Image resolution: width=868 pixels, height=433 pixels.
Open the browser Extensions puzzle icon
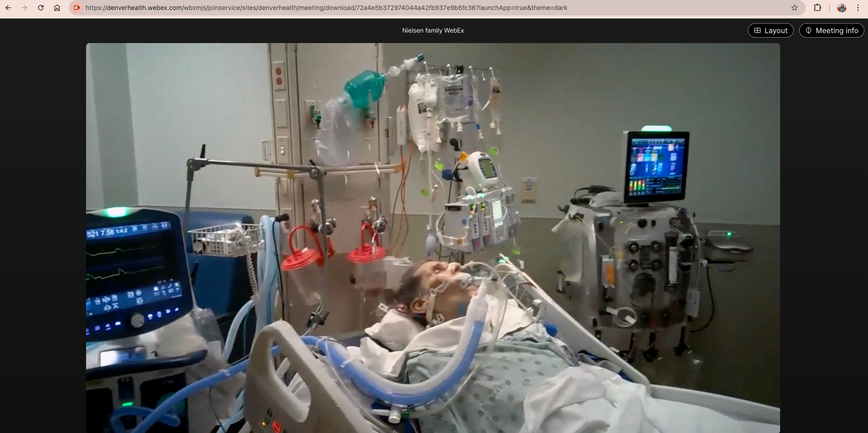pos(817,8)
